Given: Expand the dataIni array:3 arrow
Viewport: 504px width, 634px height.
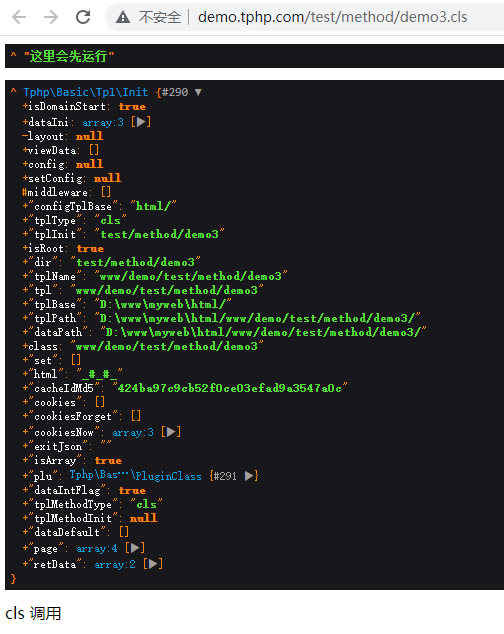Looking at the screenshot, I should (x=141, y=122).
